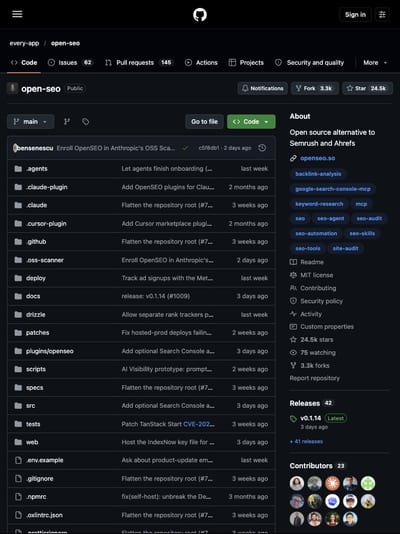Open the drizzle folder
The image size is (400, 534).
tap(35, 315)
